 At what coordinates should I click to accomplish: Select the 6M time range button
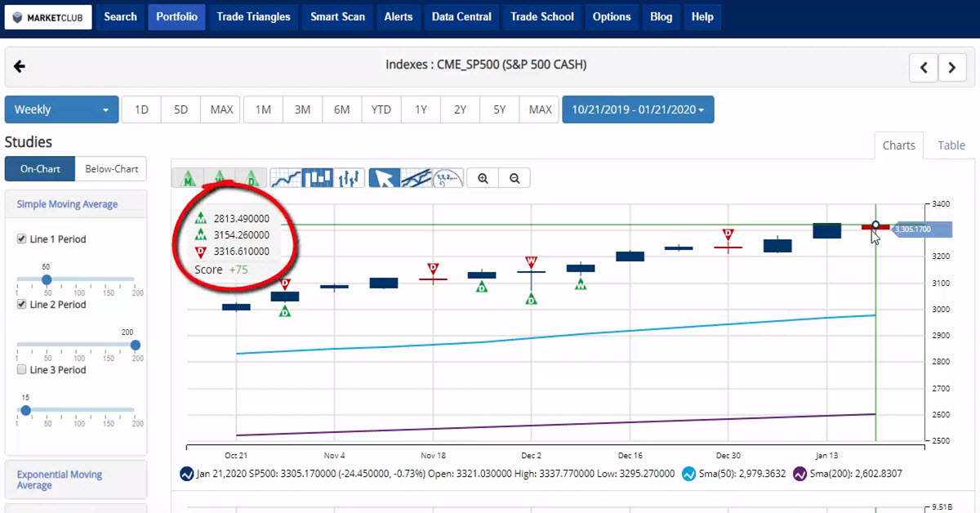(x=341, y=109)
